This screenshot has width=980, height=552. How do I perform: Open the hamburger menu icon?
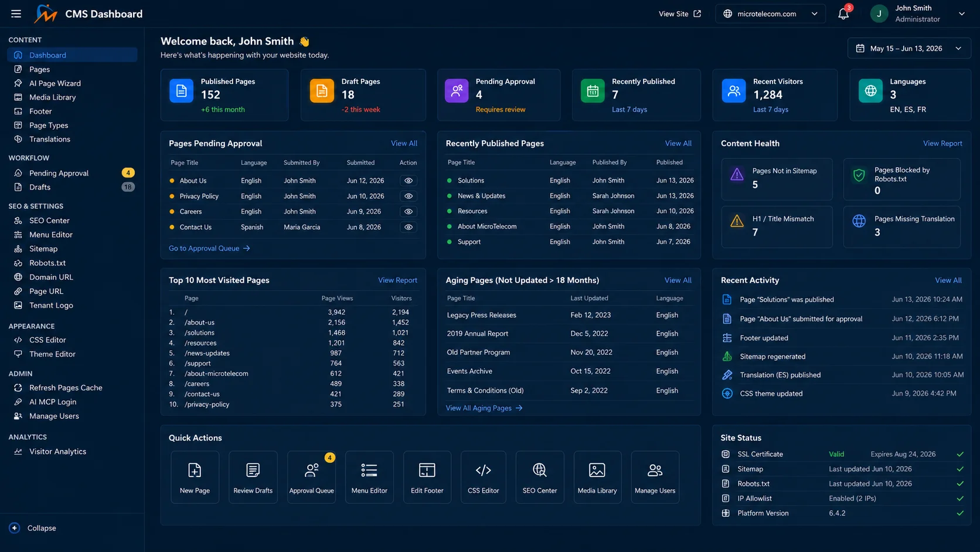[16, 13]
